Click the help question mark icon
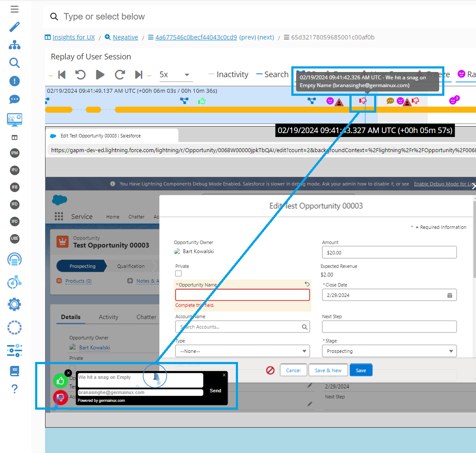Viewport: 476px width, 453px height. pos(14,389)
